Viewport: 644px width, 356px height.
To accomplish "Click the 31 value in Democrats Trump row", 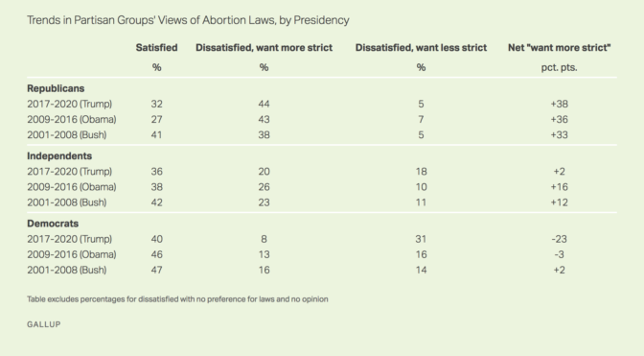I will click(421, 239).
